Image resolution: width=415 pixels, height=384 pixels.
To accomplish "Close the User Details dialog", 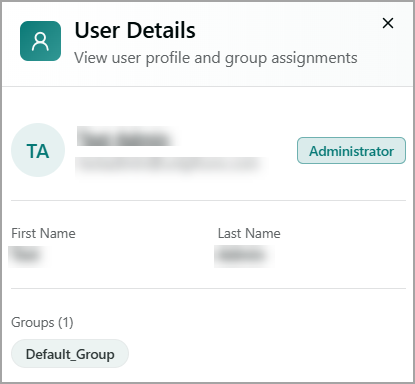I will (x=388, y=23).
